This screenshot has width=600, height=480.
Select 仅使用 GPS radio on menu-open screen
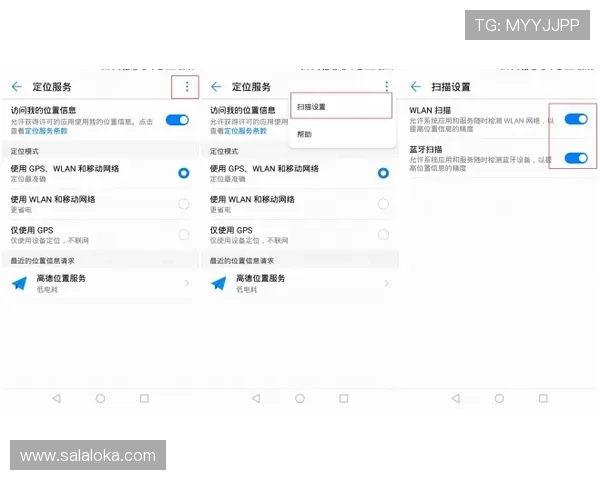(x=383, y=235)
